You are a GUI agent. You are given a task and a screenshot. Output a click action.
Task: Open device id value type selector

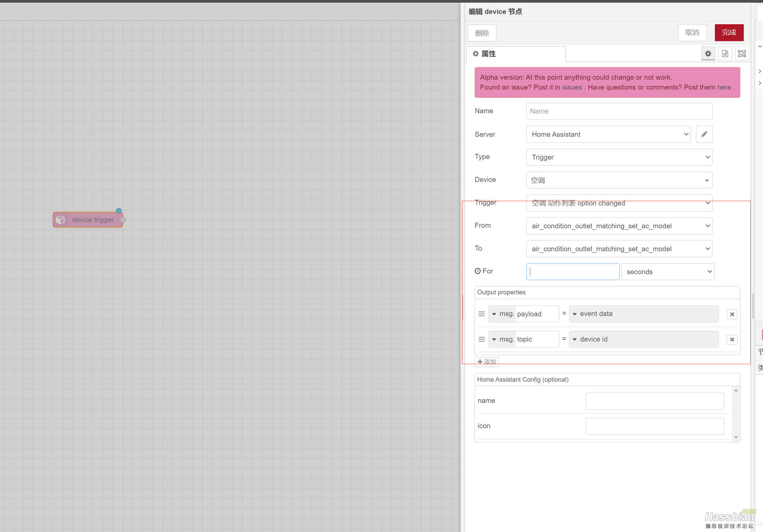(x=644, y=339)
